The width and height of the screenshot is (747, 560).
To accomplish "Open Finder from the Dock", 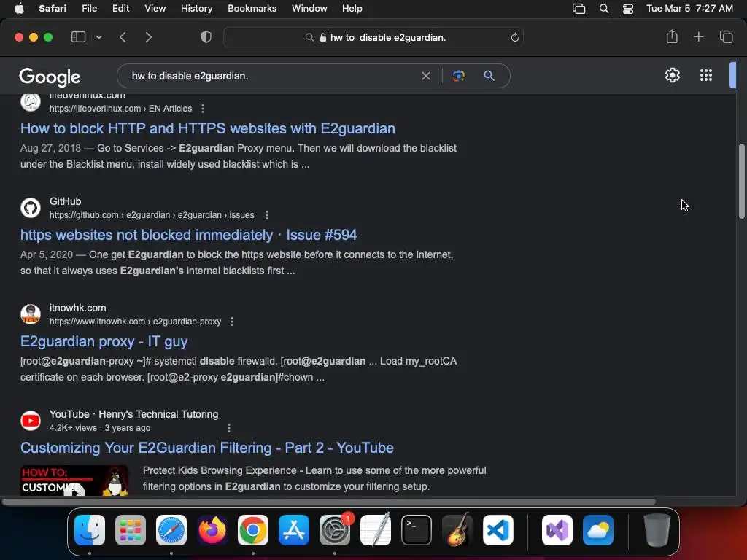I will (x=90, y=530).
